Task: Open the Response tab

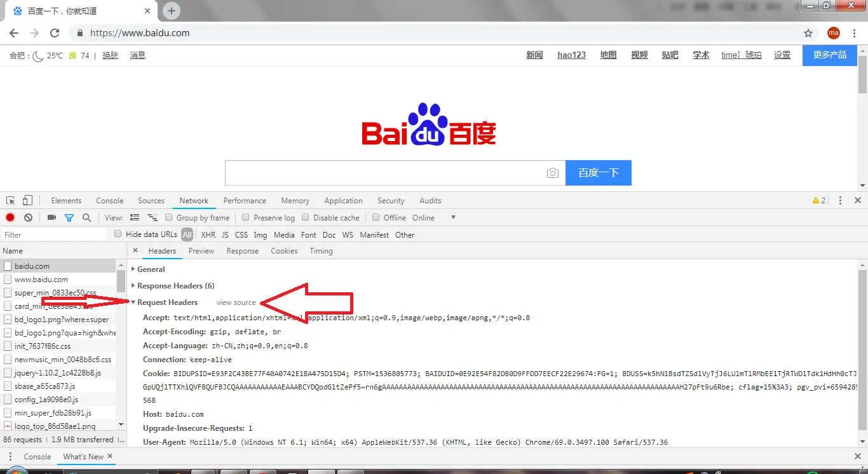Action: point(243,251)
